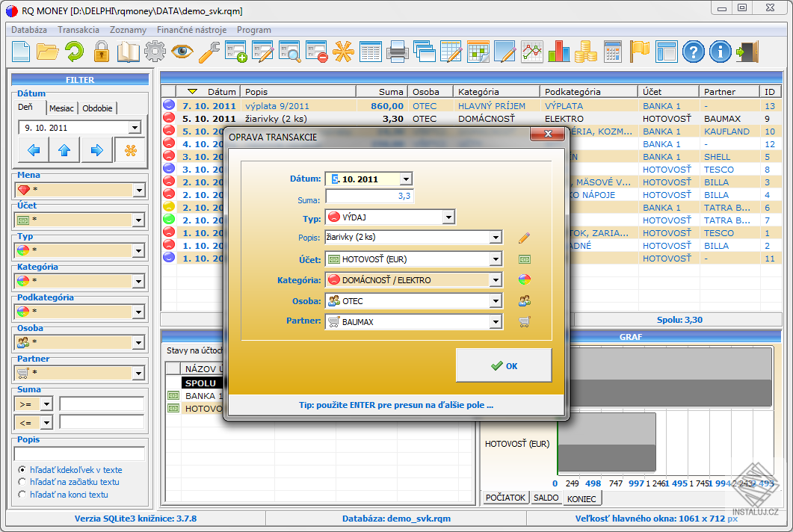The image size is (793, 532).
Task: Open the Zoznamy menu
Action: click(x=128, y=30)
